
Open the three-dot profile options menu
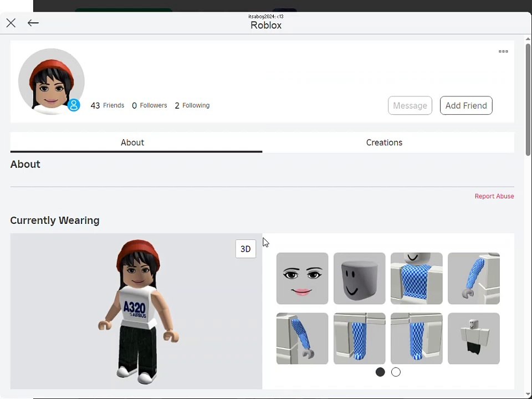503,51
